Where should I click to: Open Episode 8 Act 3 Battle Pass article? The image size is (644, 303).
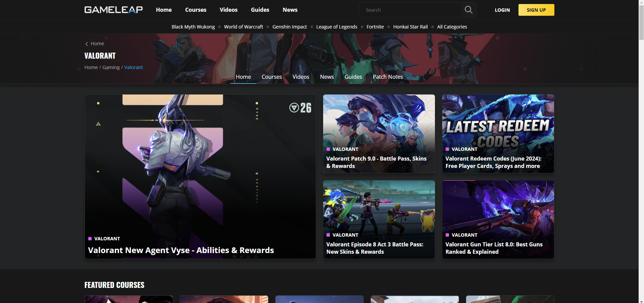[375, 248]
